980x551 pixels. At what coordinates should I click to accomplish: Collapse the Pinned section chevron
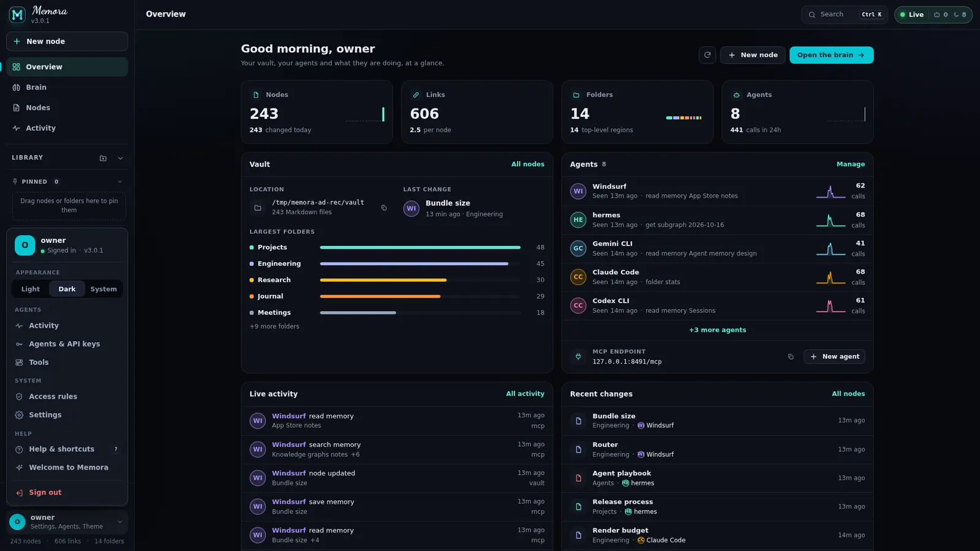[120, 182]
